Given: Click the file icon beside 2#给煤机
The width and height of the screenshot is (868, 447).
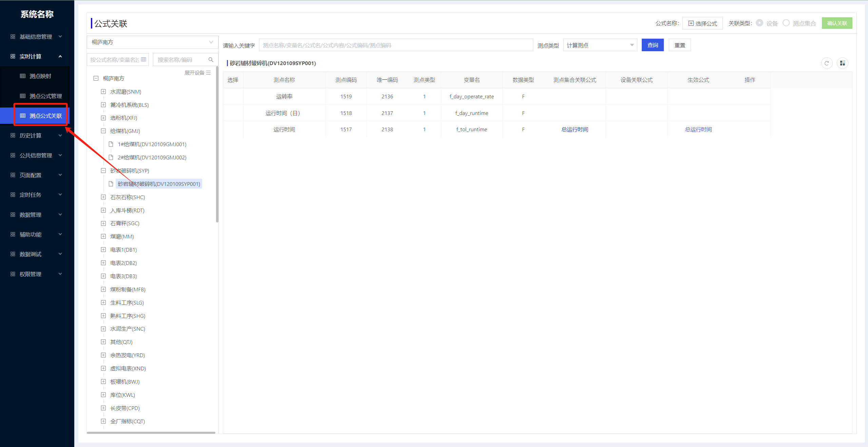Looking at the screenshot, I should [x=111, y=157].
